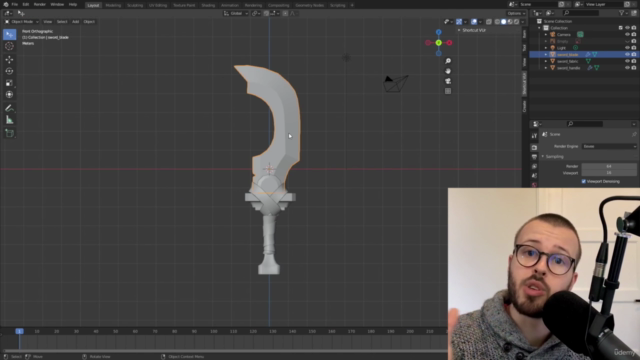640x360 pixels.
Task: Click the pin icon beside Scene in properties
Action: tap(634, 134)
